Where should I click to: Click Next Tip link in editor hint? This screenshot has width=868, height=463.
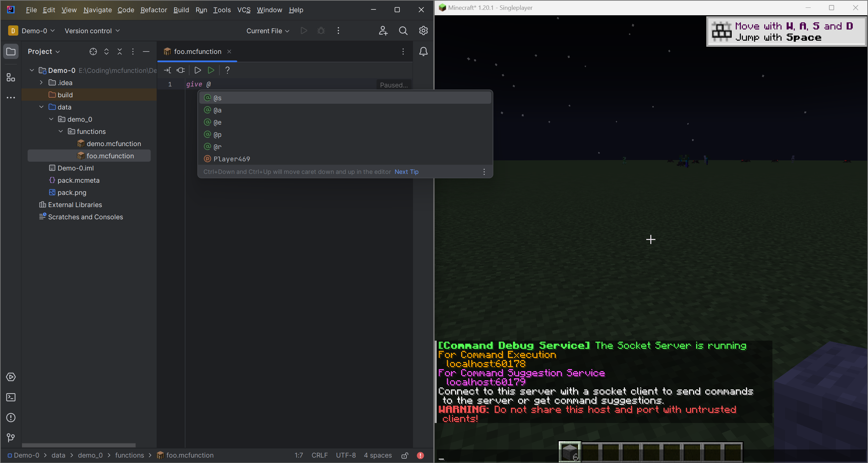pyautogui.click(x=407, y=172)
